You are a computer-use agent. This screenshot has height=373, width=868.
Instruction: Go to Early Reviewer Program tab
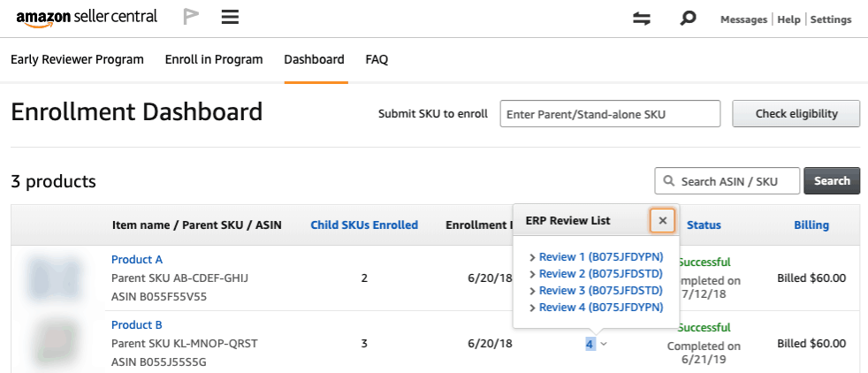pyautogui.click(x=77, y=60)
